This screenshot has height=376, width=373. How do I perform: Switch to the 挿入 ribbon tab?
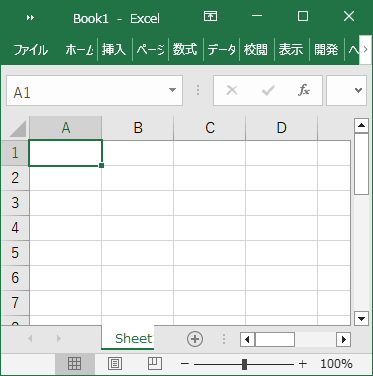coord(114,50)
